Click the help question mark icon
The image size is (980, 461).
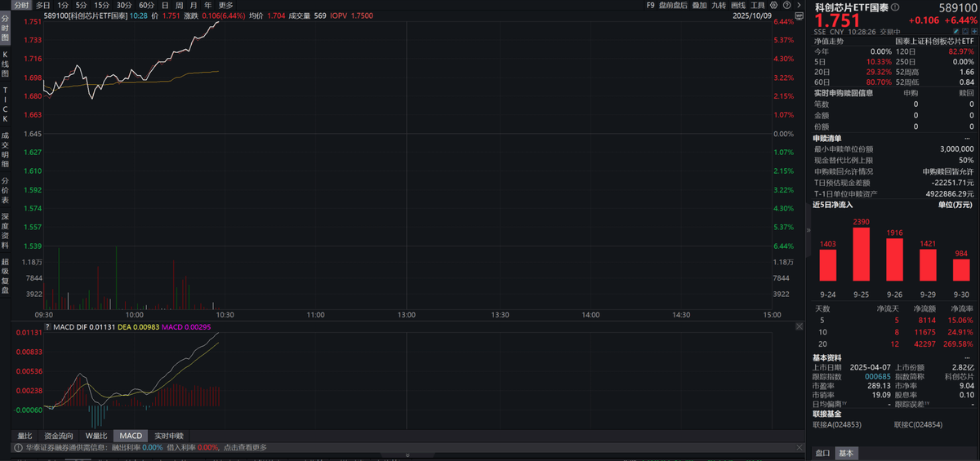click(x=787, y=5)
